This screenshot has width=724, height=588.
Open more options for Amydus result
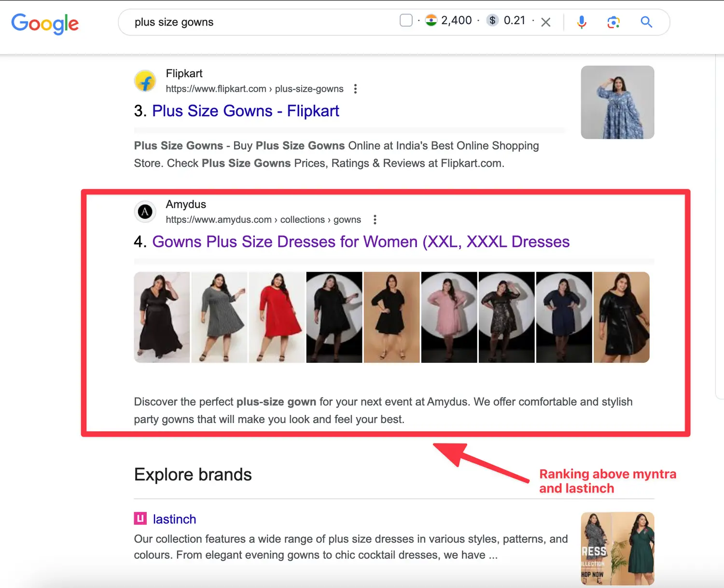point(375,220)
